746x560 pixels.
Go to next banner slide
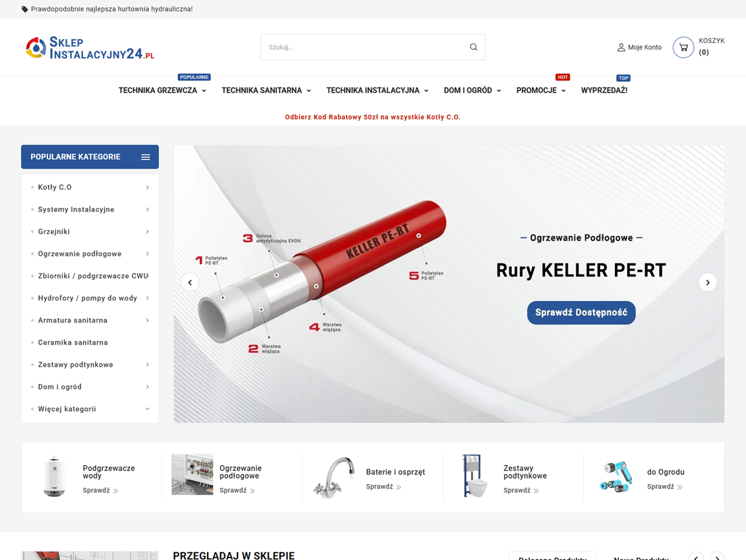tap(708, 283)
